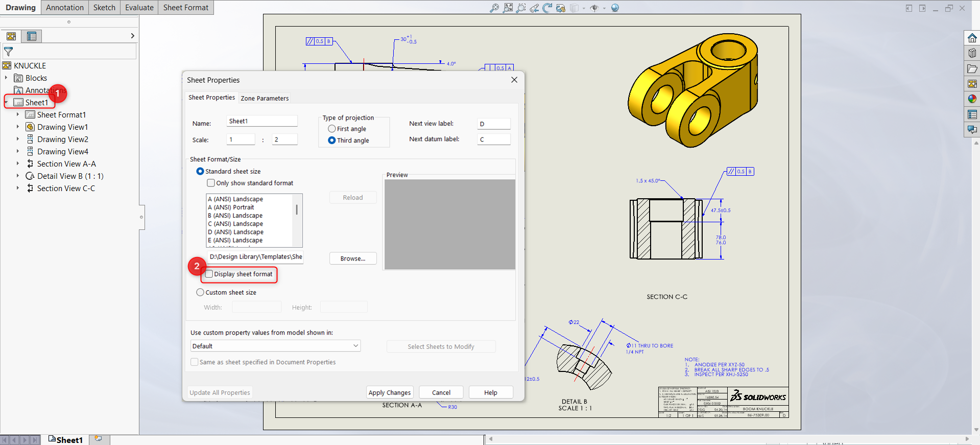Click the Zoom to Area icon
The width and height of the screenshot is (980, 445).
click(x=508, y=8)
